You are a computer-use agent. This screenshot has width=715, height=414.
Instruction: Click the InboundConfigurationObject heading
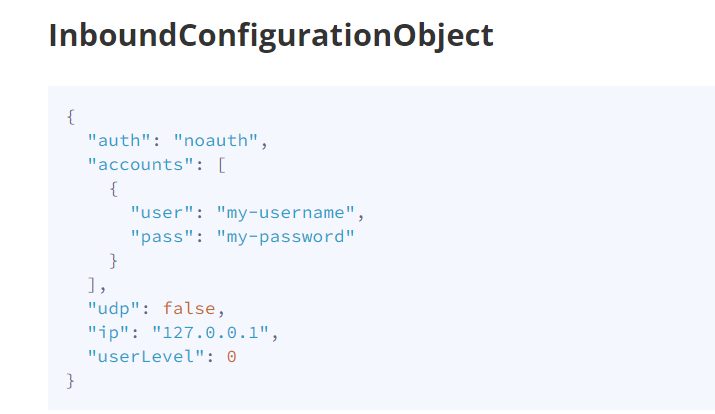point(270,35)
